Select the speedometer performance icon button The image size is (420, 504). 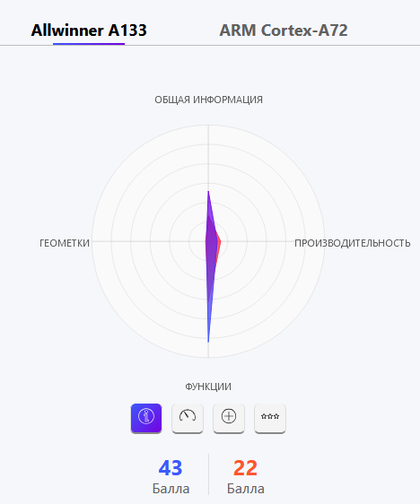188,418
